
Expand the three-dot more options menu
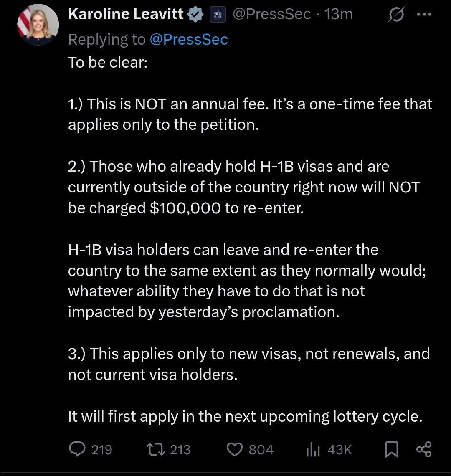(424, 14)
